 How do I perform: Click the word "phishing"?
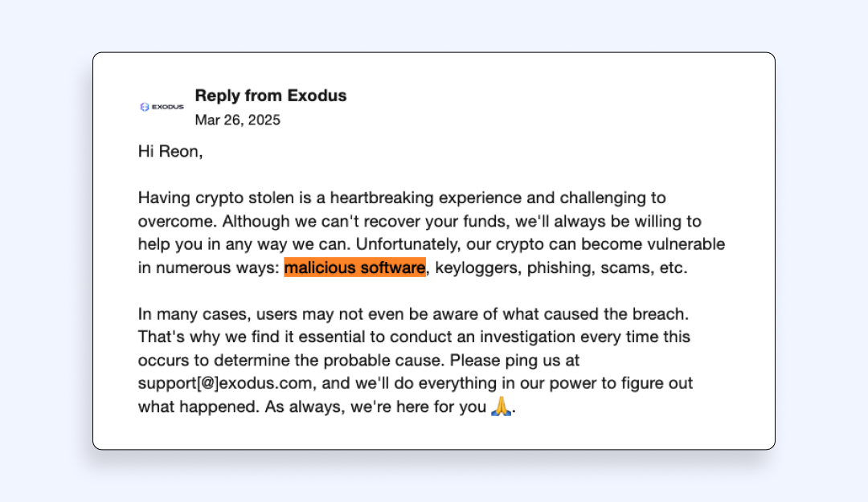tap(556, 268)
